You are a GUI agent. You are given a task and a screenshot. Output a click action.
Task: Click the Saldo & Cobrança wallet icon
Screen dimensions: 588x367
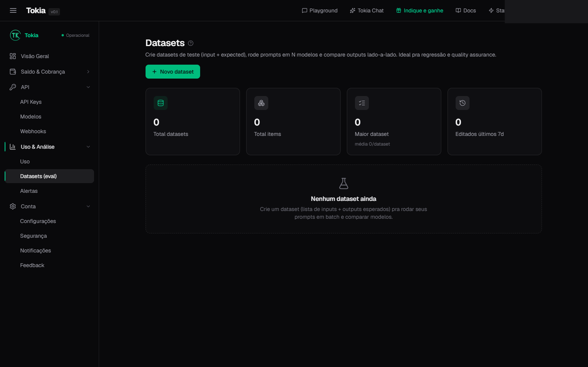(x=13, y=72)
